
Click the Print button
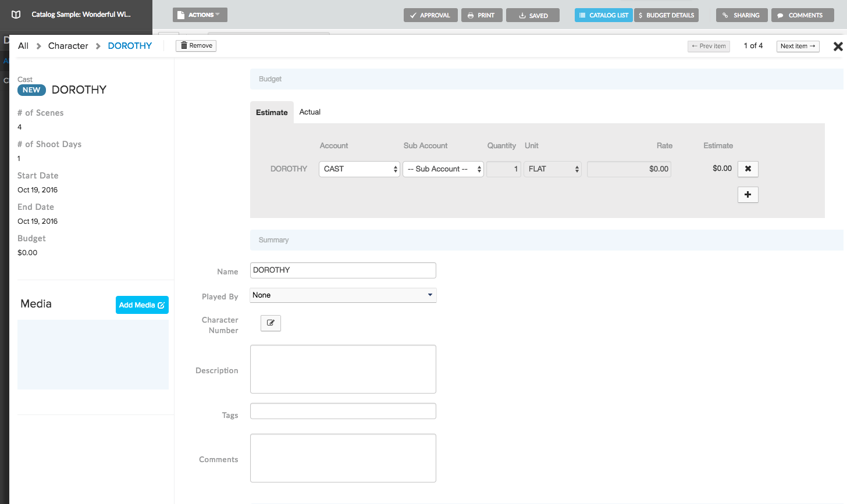coord(482,15)
